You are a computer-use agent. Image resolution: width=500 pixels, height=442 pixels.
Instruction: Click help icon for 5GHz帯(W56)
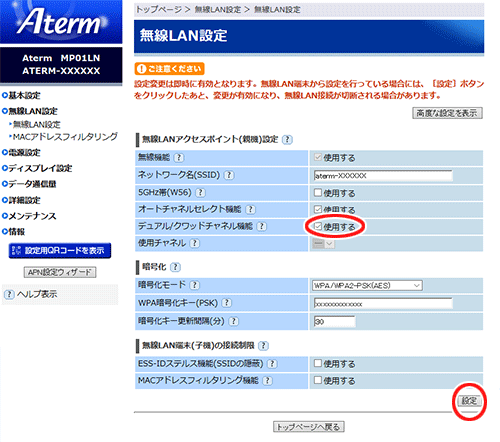coord(200,192)
